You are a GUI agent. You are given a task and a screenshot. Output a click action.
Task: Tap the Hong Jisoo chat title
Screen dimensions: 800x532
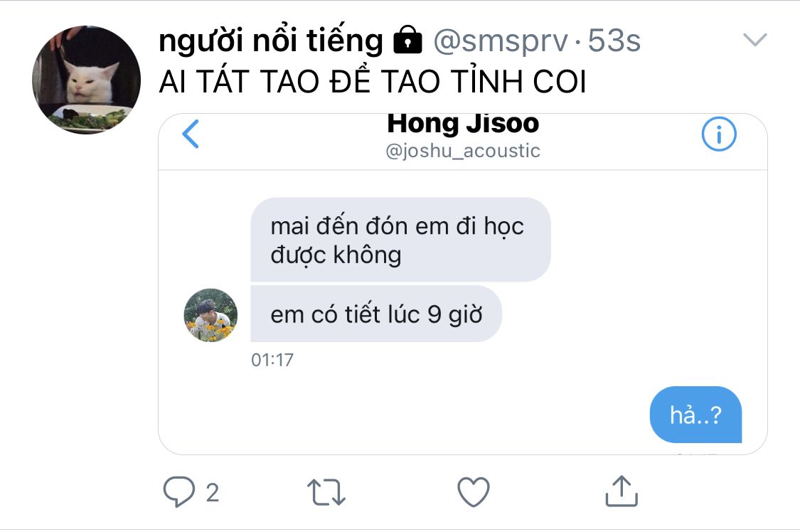(x=463, y=124)
